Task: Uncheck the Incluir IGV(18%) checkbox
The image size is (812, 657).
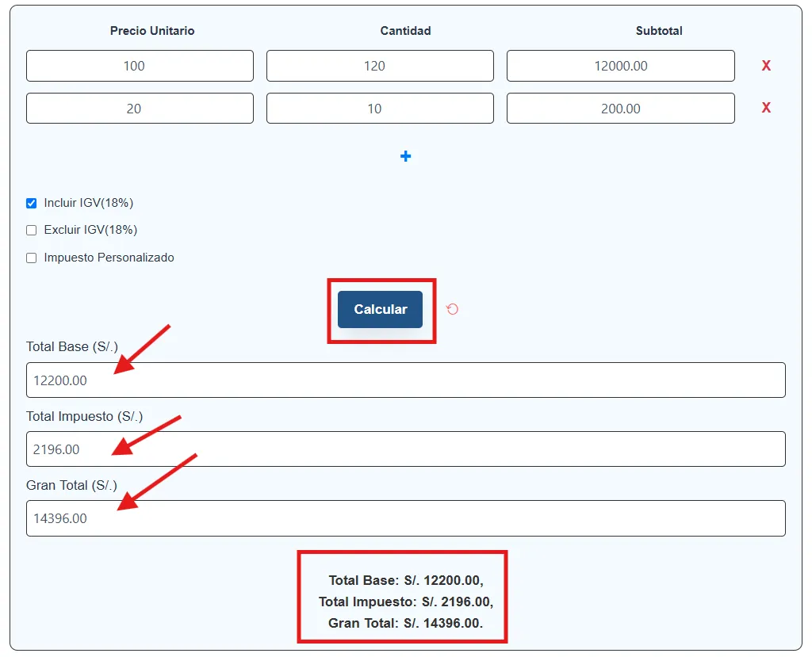Action: [32, 203]
